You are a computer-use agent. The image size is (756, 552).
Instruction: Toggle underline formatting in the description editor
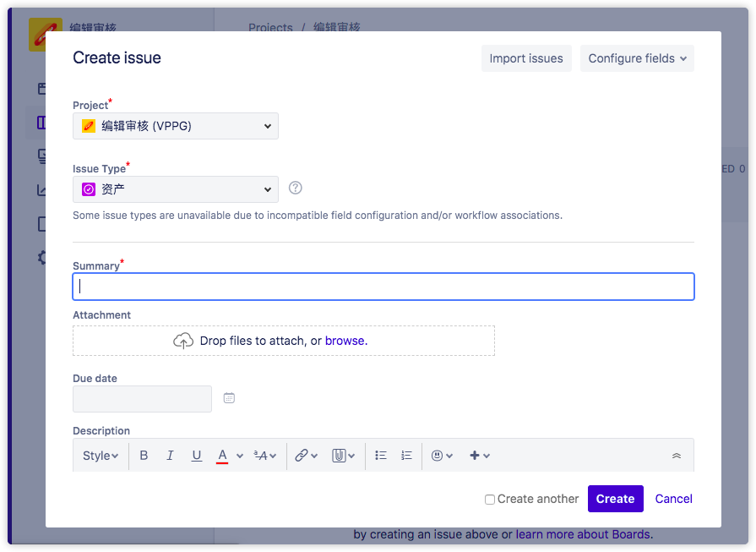[x=196, y=455]
